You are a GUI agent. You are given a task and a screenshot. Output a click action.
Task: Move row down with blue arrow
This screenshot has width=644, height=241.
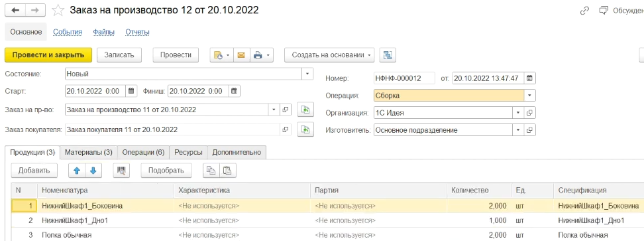(93, 171)
